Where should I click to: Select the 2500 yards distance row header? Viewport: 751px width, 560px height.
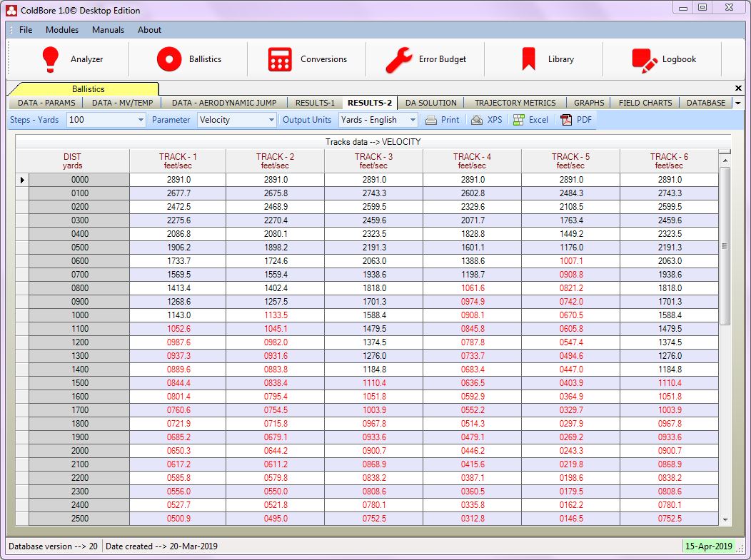click(79, 519)
